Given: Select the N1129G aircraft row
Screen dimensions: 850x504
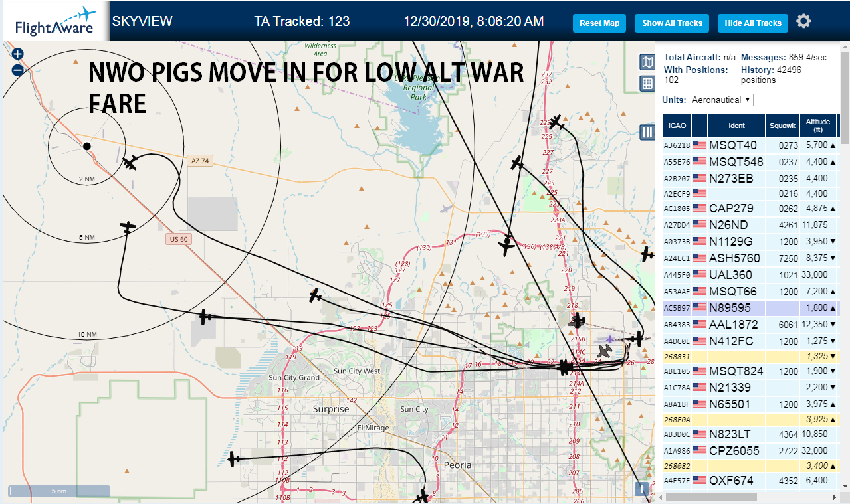Looking at the screenshot, I should coord(751,241).
